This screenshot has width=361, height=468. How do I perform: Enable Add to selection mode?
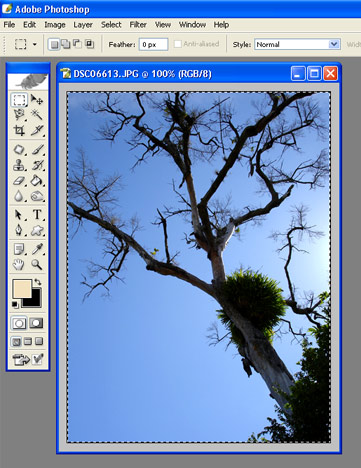pos(66,44)
